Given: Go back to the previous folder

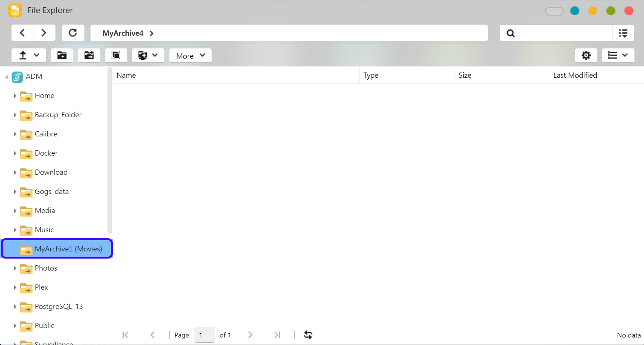Looking at the screenshot, I should pos(23,33).
